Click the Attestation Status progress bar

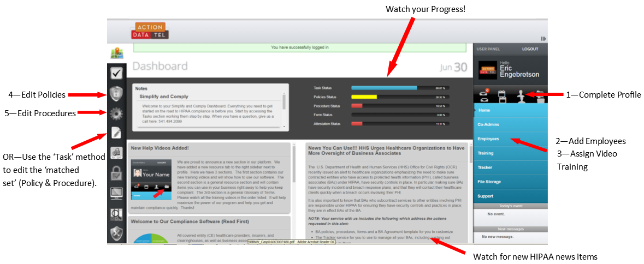400,124
